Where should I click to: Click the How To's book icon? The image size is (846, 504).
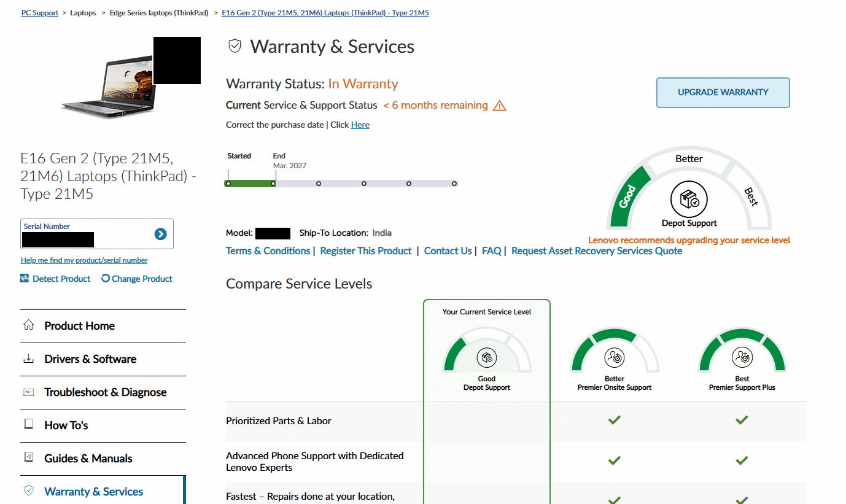tap(28, 425)
